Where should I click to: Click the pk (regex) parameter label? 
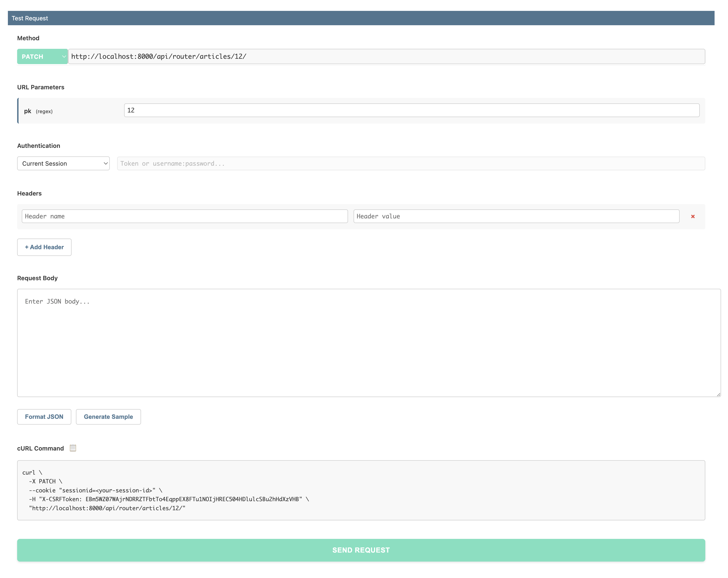[x=38, y=111]
